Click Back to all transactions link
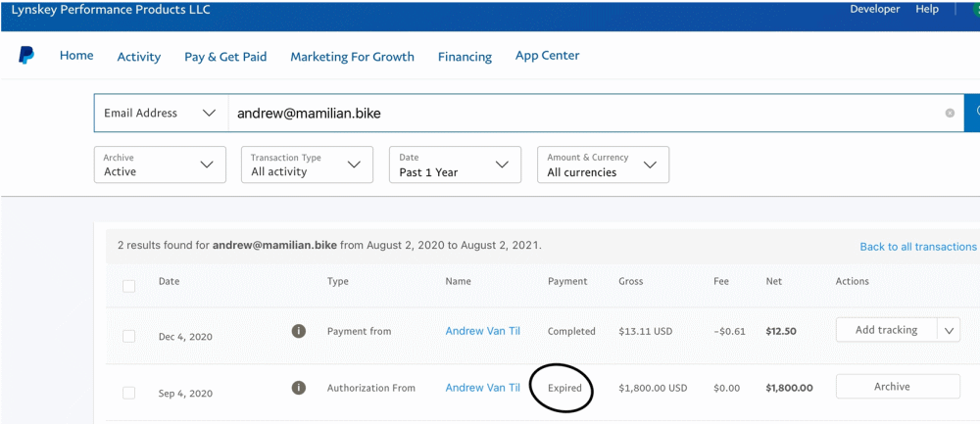This screenshot has height=424, width=980. coord(918,247)
